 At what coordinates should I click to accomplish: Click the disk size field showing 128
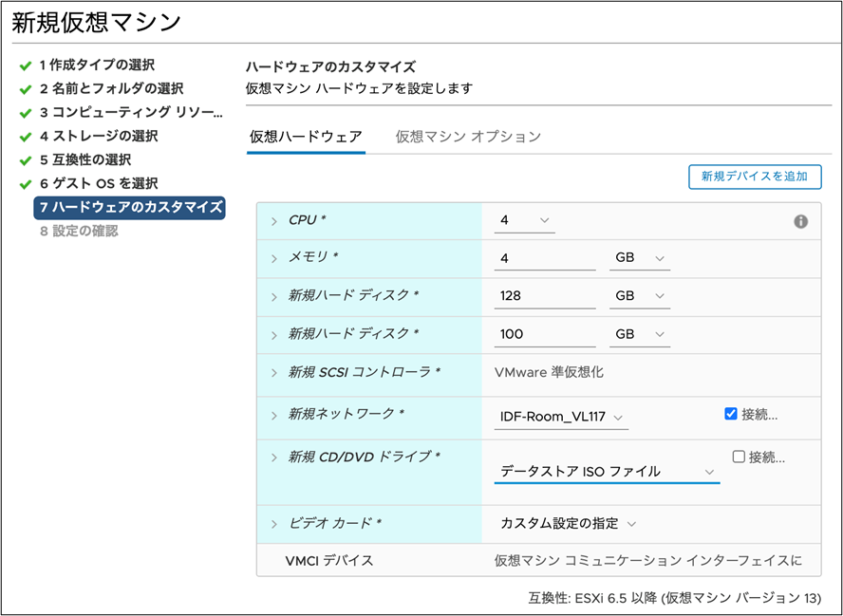tap(545, 296)
